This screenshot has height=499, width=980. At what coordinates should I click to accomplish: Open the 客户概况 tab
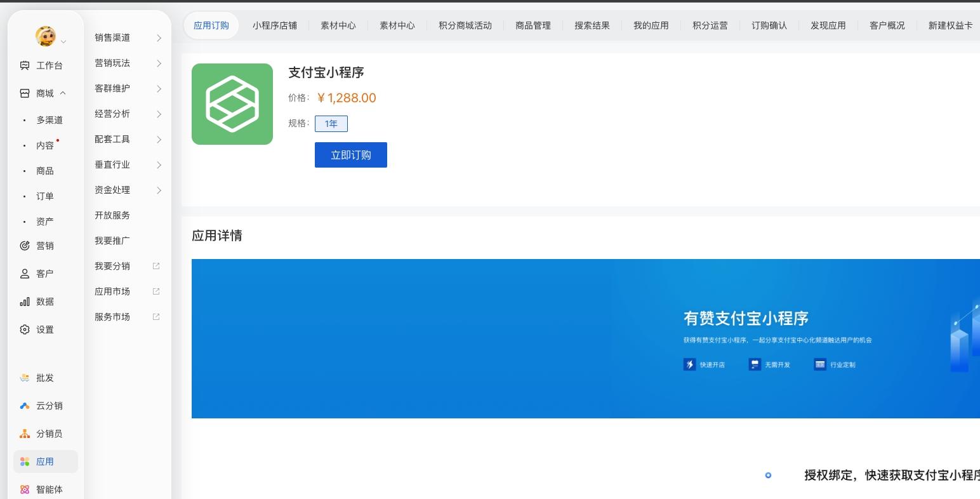click(x=887, y=25)
